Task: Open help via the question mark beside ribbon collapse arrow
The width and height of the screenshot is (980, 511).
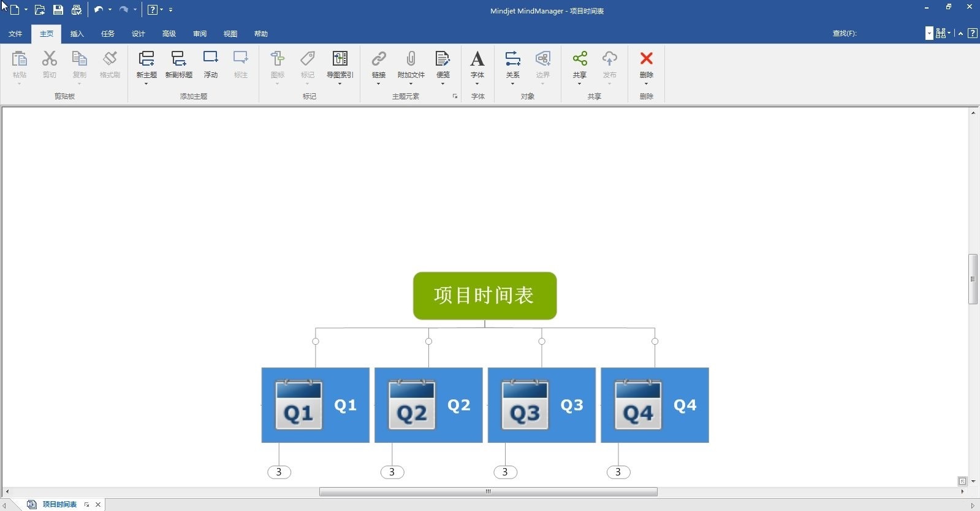Action: pos(973,33)
